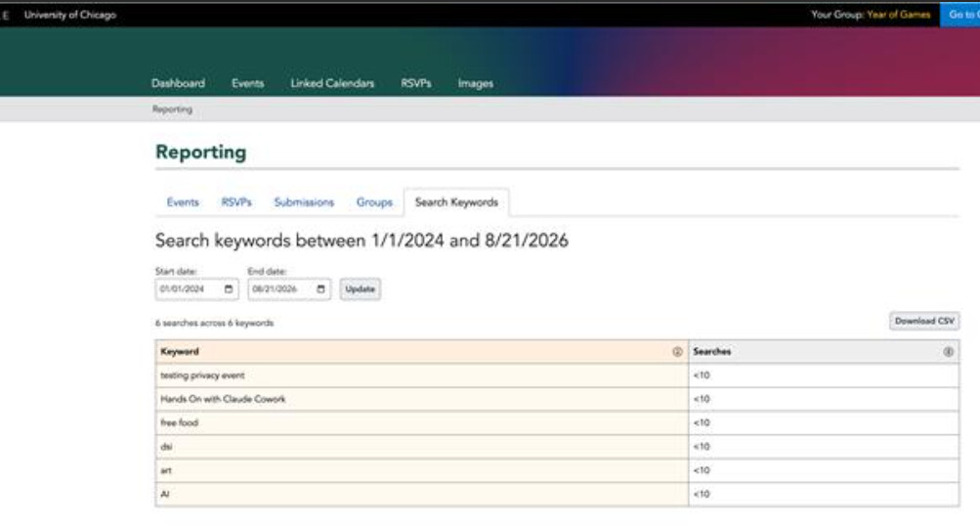
Task: Sort by the Searches column sort icon
Action: coord(948,351)
